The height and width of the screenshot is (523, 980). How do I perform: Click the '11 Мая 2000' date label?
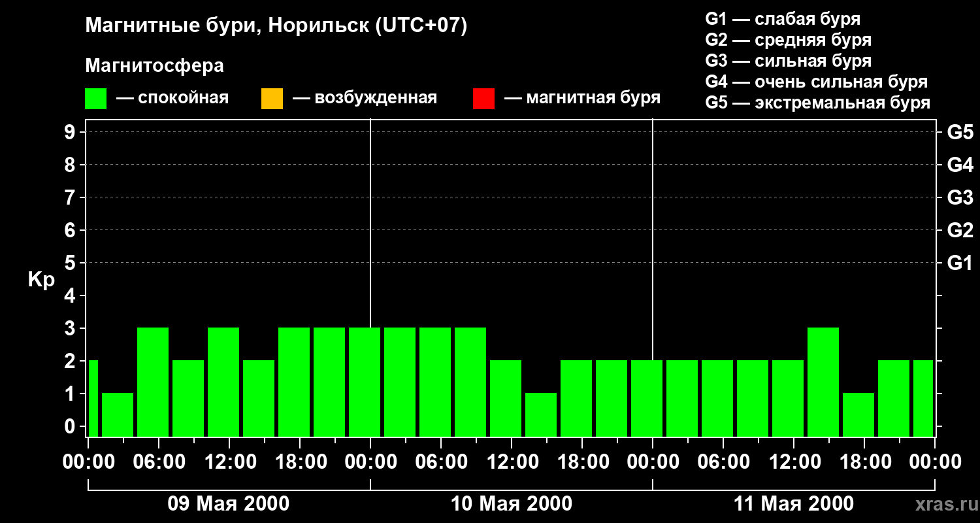(794, 503)
